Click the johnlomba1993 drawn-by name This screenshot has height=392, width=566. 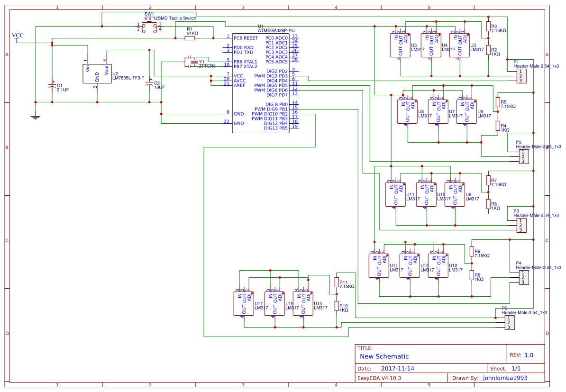505,378
